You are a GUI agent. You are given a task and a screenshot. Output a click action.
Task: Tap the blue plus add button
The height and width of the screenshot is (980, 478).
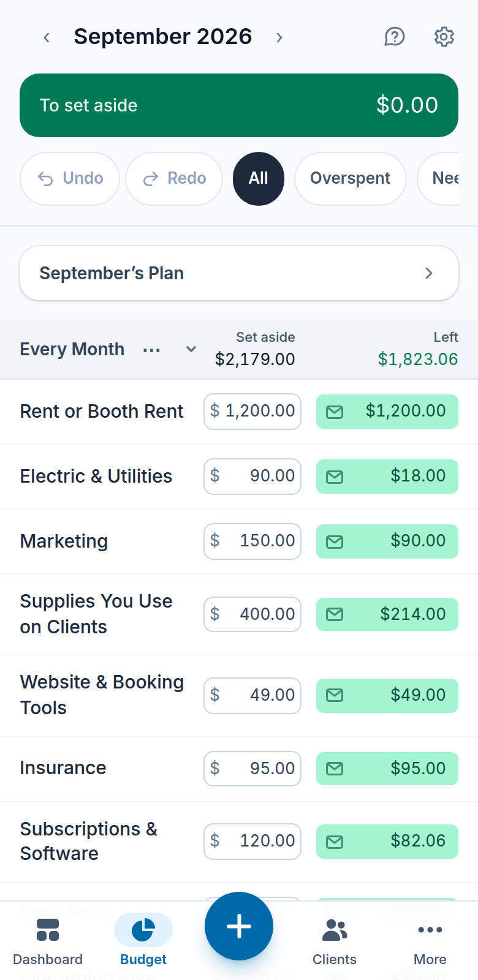pos(239,926)
